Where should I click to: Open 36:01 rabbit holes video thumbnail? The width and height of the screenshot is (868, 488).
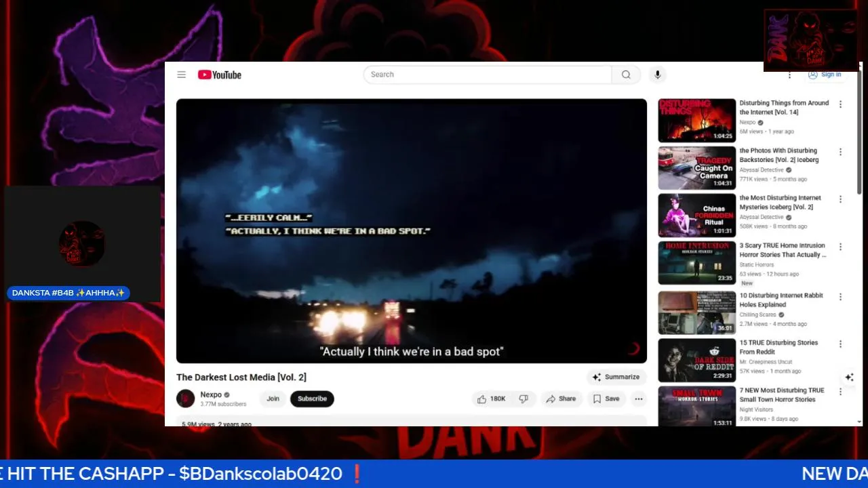coord(696,313)
